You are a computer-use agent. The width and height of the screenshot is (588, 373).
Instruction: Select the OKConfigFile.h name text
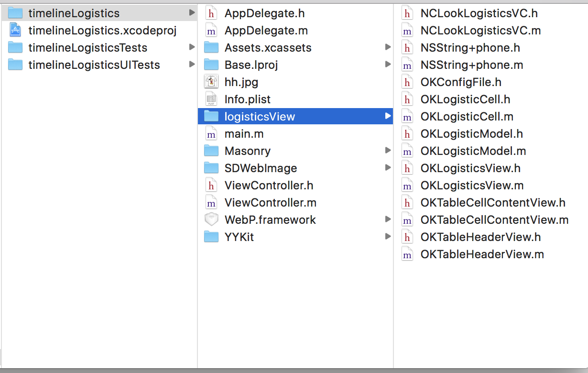coord(461,82)
